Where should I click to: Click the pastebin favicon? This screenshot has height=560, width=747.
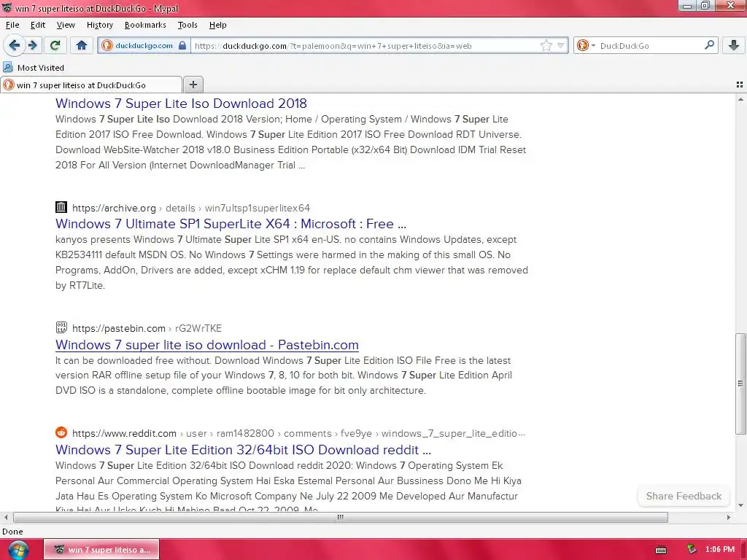click(61, 327)
